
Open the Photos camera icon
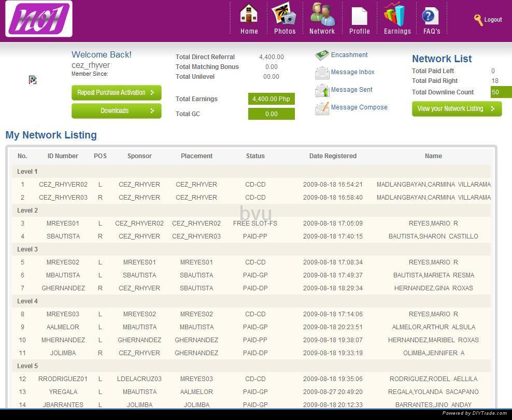[284, 13]
